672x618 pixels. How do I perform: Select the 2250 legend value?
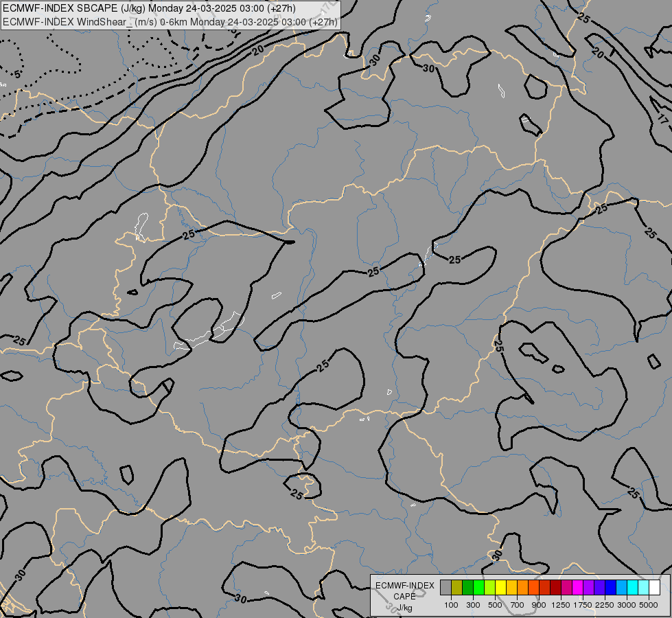(x=605, y=605)
